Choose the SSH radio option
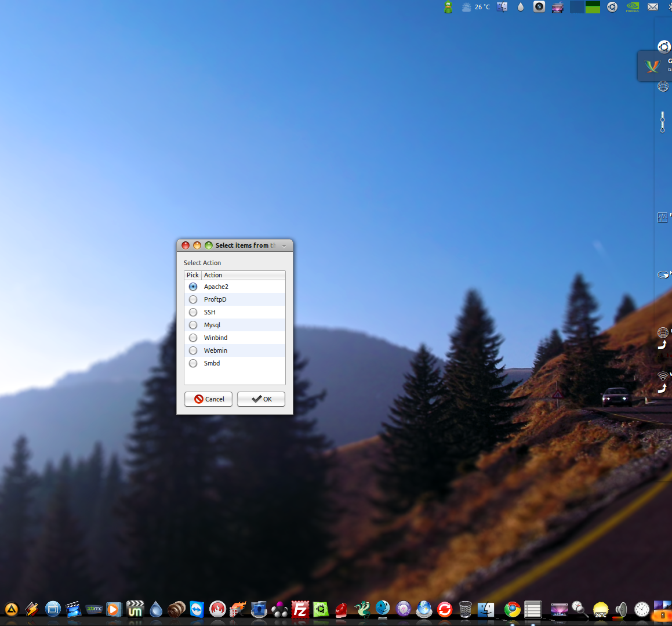The height and width of the screenshot is (626, 672). [193, 312]
